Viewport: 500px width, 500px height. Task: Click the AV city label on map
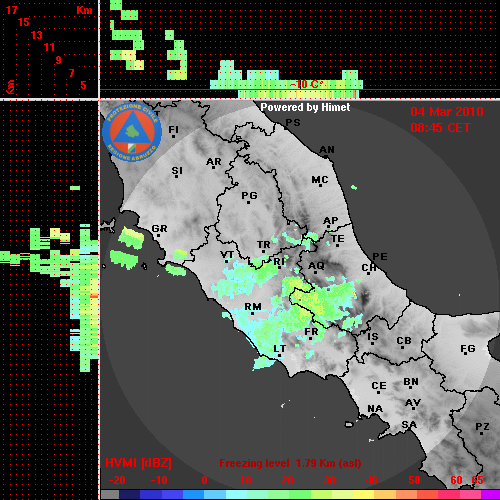click(413, 403)
